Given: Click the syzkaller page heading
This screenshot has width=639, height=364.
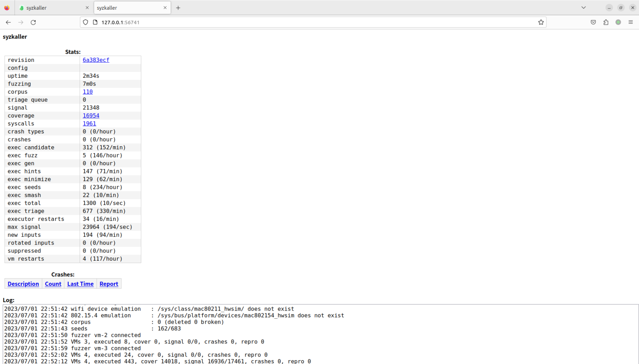Looking at the screenshot, I should [15, 37].
